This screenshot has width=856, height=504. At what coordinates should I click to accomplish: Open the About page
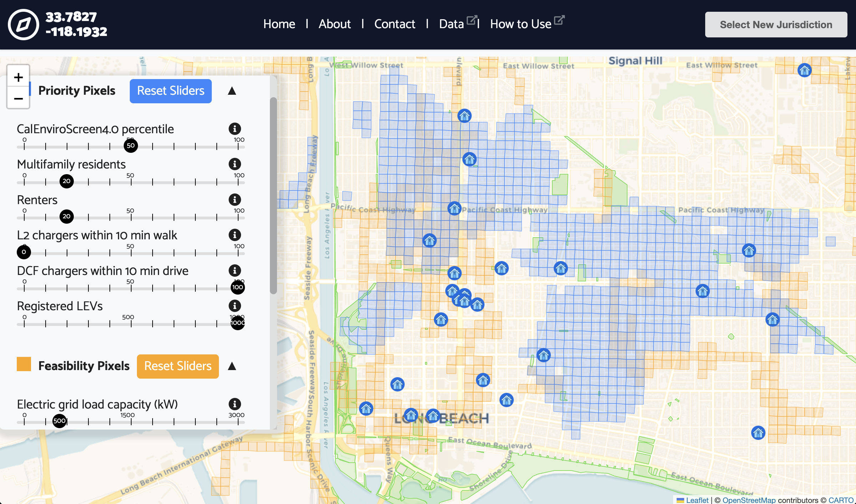334,24
